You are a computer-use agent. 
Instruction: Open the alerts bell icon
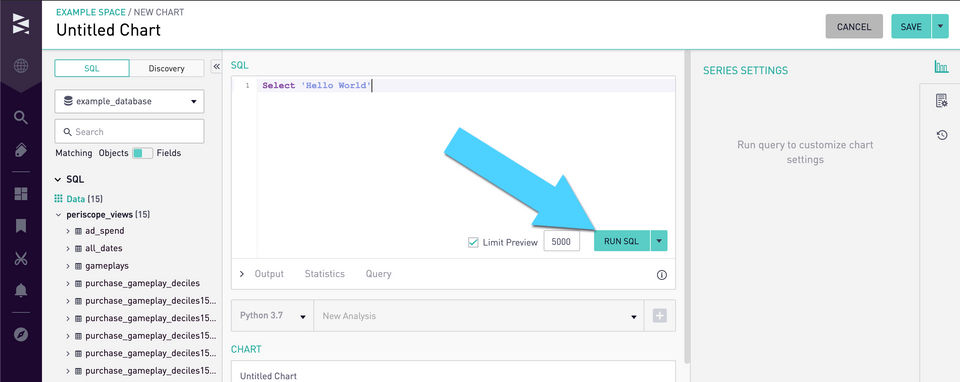(x=21, y=290)
